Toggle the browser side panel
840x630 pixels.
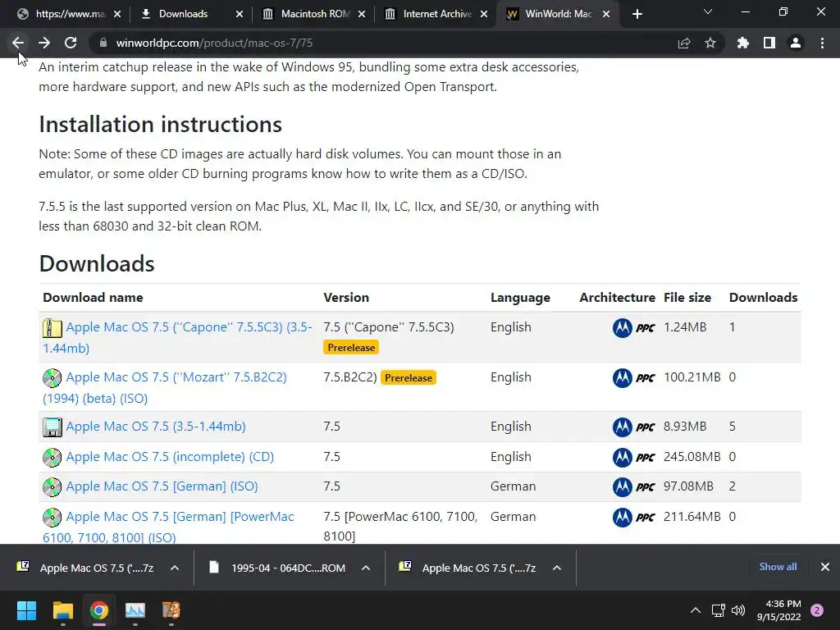[x=769, y=43]
